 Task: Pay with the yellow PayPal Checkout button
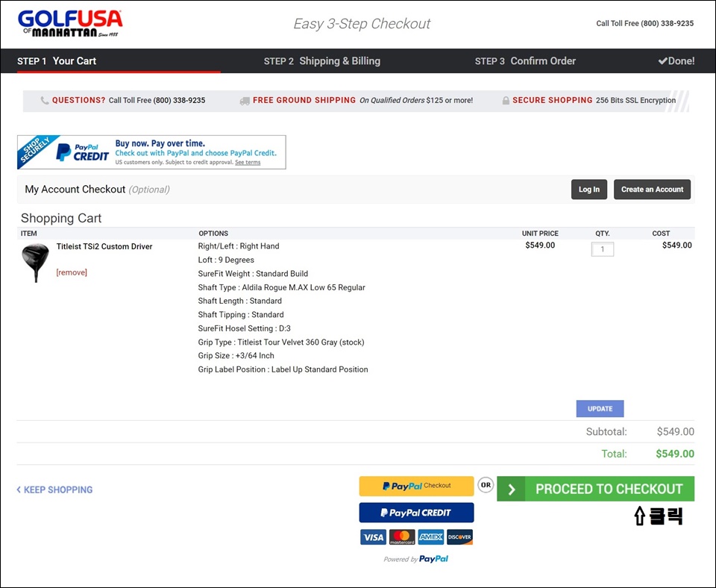pos(416,486)
